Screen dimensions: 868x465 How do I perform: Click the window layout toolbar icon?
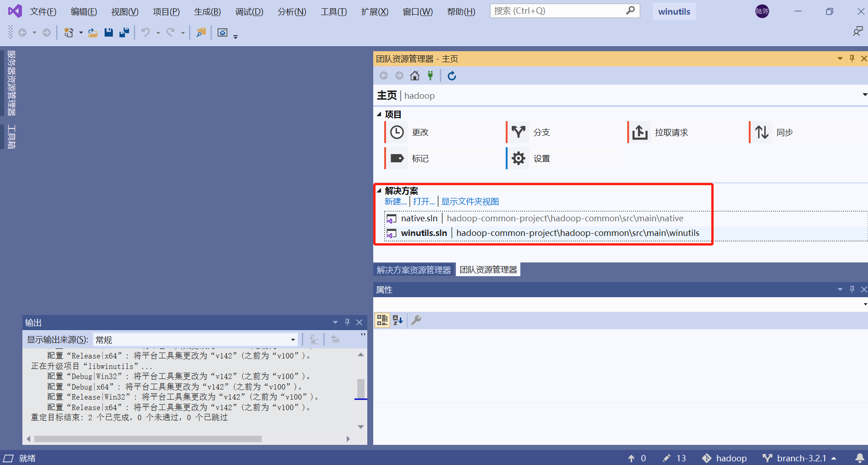click(222, 32)
